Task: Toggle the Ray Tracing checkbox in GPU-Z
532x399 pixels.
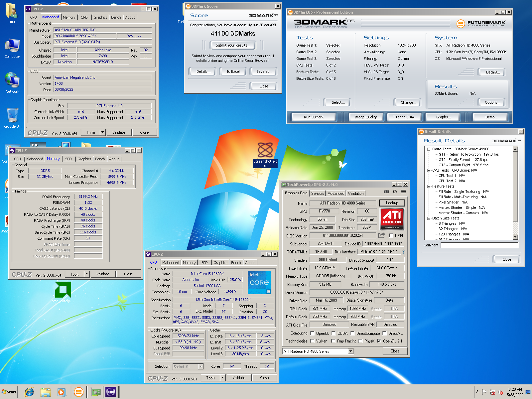Action: (333, 341)
